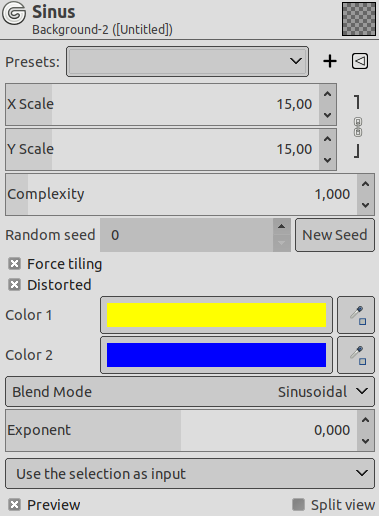Open Use the selection as input dropdown
This screenshot has height=516, width=379.
tap(190, 474)
